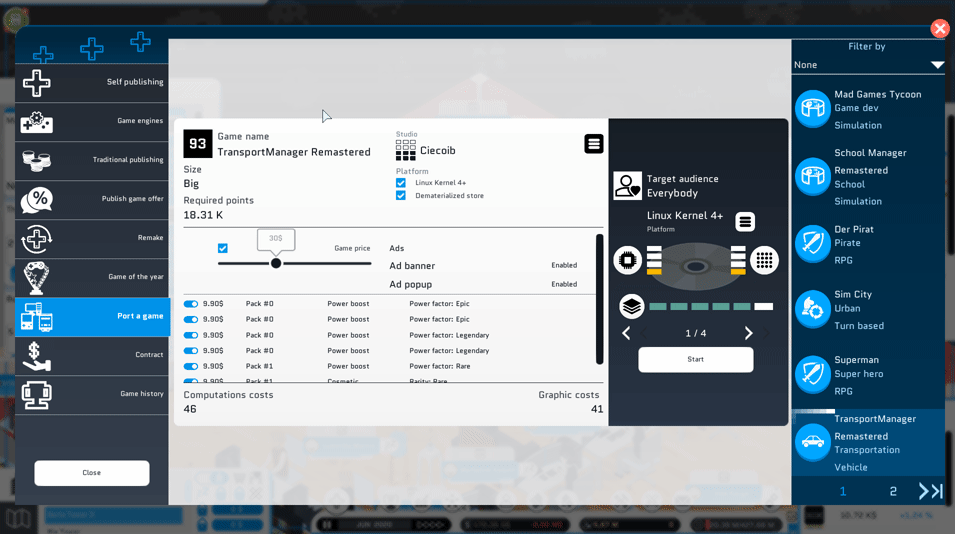
Task: Click the dotted grid graphics icon
Action: [764, 261]
